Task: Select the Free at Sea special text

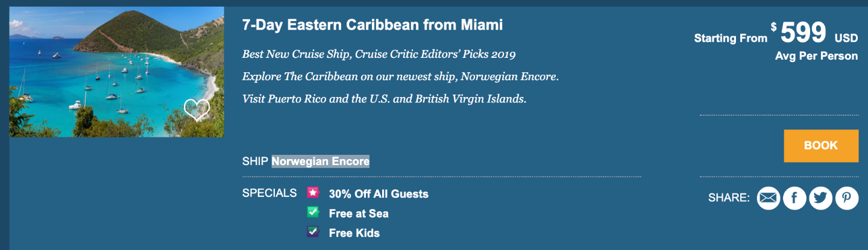Action: pos(359,214)
